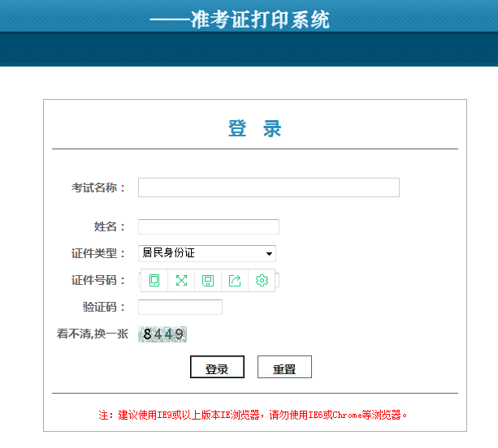Viewport: 498px width, 448px height.
Task: Click the blue 登录 heading text
Action: 254,128
